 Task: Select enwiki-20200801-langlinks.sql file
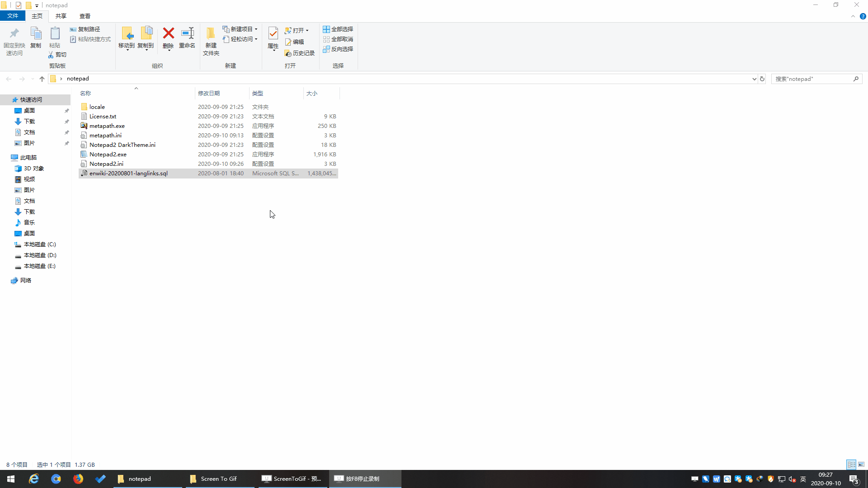129,173
